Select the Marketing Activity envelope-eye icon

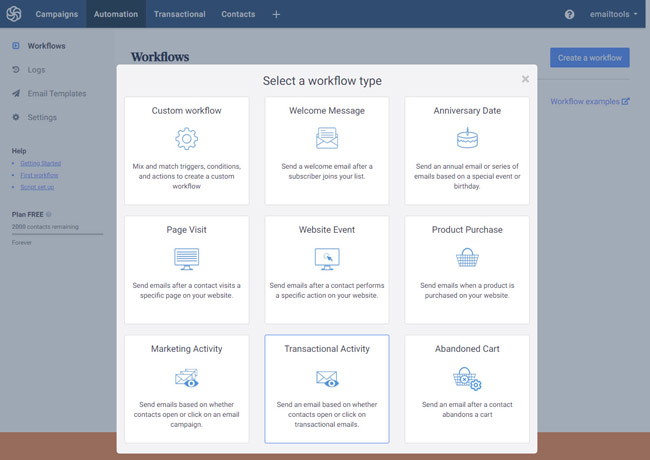[x=187, y=378]
